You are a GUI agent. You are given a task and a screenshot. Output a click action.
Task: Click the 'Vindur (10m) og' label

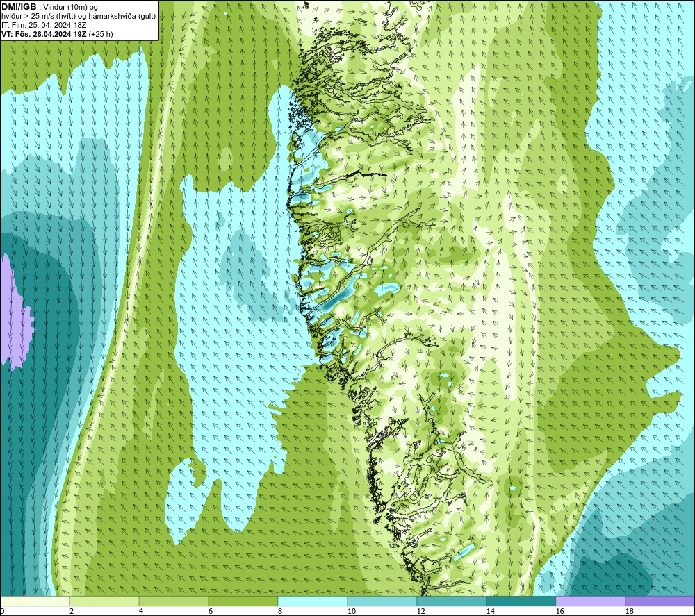[71, 7]
